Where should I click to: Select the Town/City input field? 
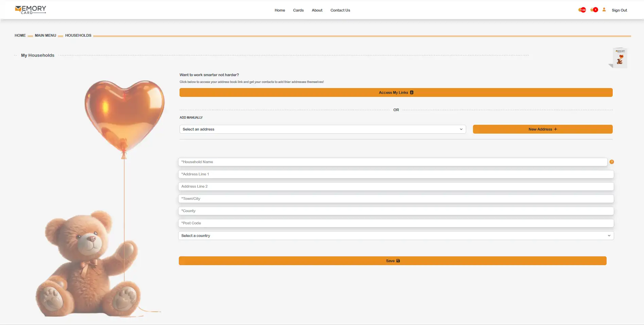pyautogui.click(x=396, y=199)
